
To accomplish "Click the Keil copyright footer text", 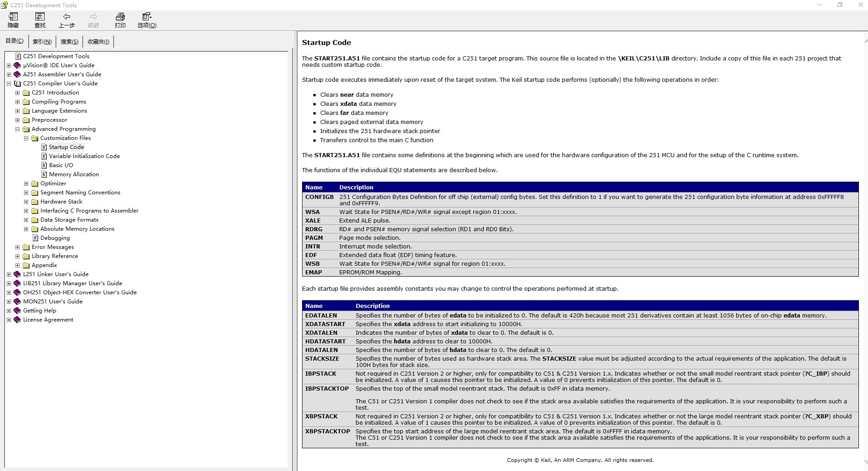I will (x=580, y=460).
